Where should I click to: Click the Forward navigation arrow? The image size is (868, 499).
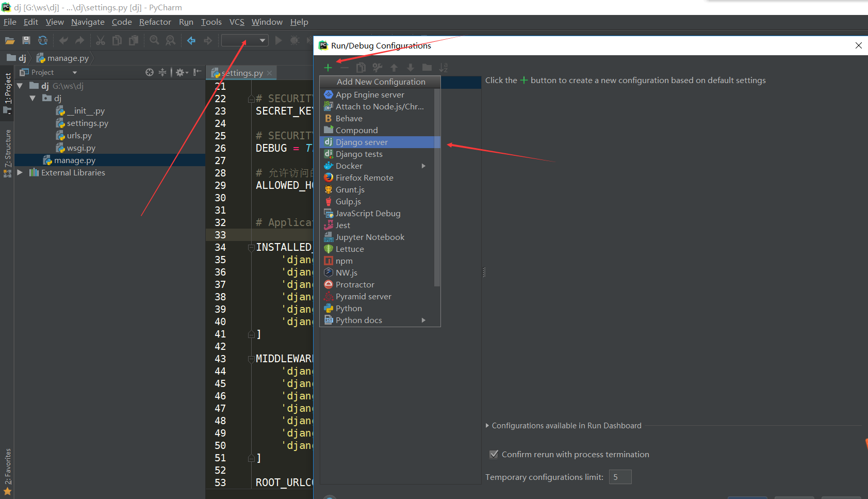coord(208,40)
